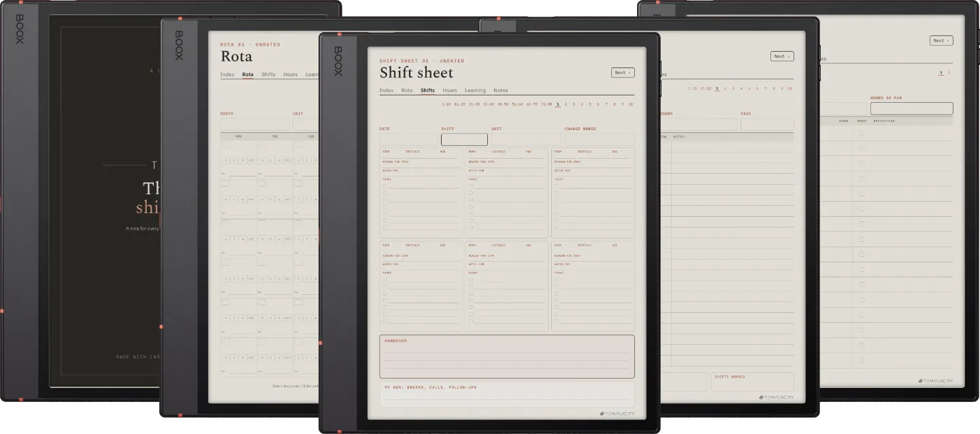Select the Unit field on Shift sheet

(x=526, y=139)
